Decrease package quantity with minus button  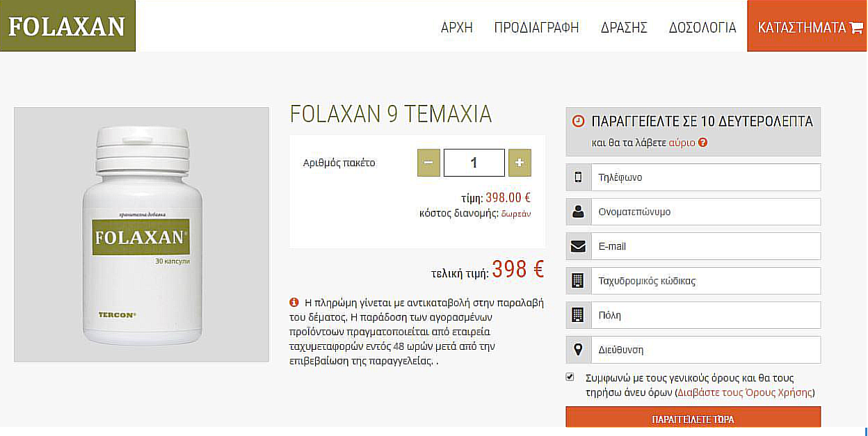click(x=428, y=163)
